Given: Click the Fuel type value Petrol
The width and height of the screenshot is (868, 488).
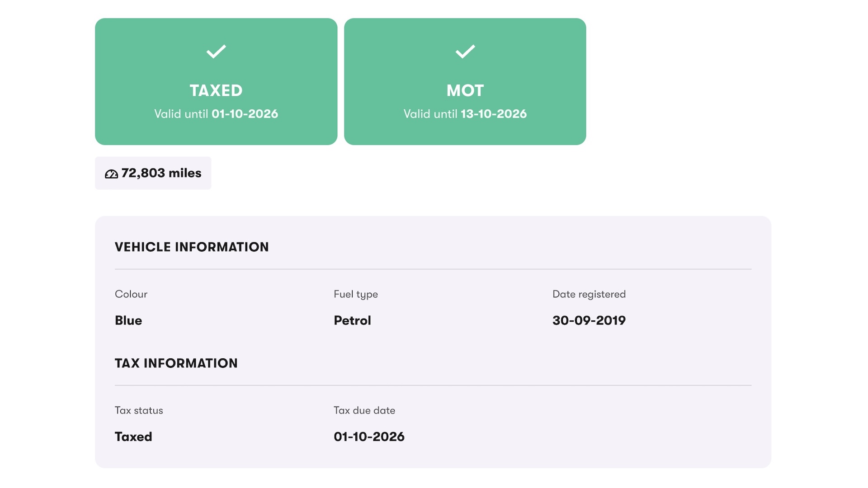Looking at the screenshot, I should coord(352,320).
